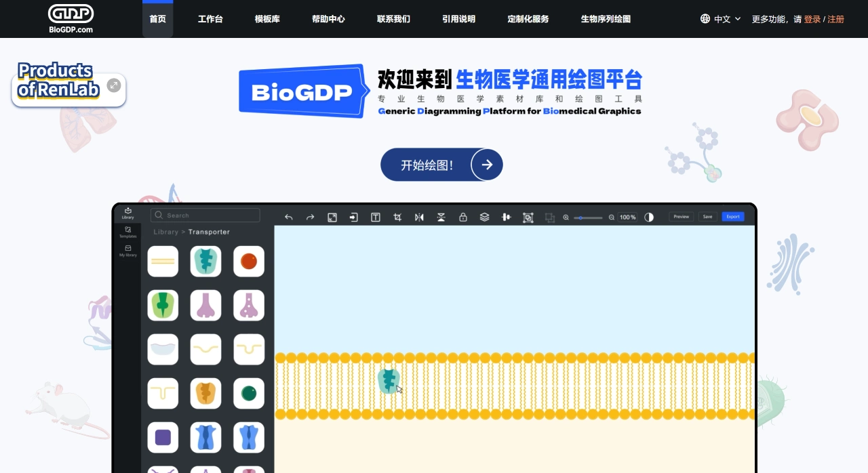This screenshot has width=868, height=473.
Task: Select the solid purple receptor thumbnail
Action: [x=205, y=306]
